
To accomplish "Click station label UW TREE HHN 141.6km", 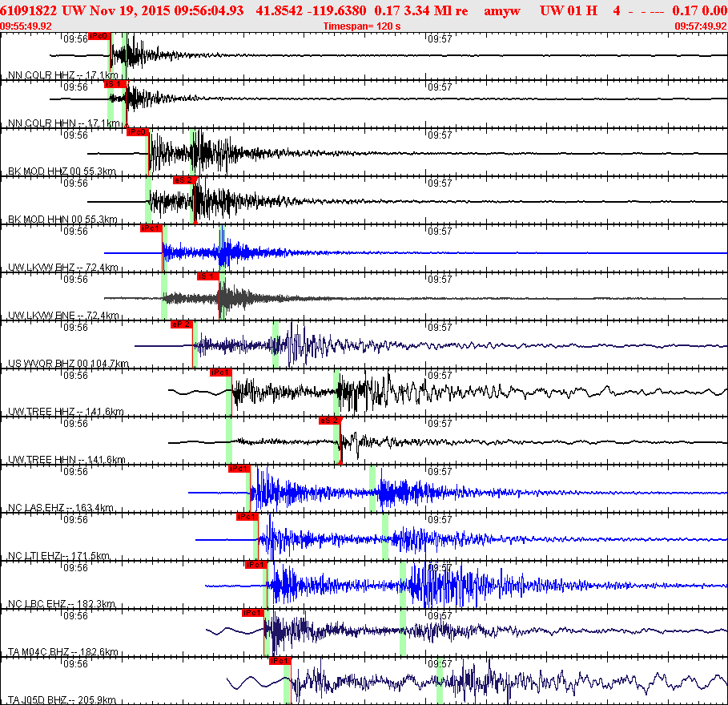I will tap(66, 460).
